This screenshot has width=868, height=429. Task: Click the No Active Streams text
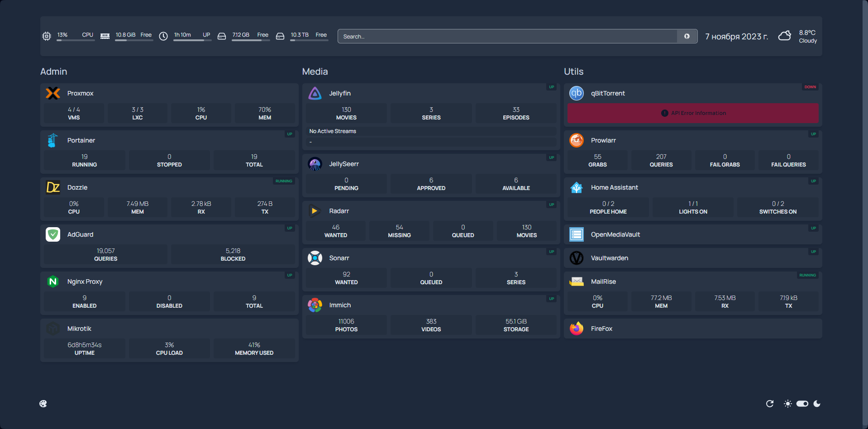[333, 131]
